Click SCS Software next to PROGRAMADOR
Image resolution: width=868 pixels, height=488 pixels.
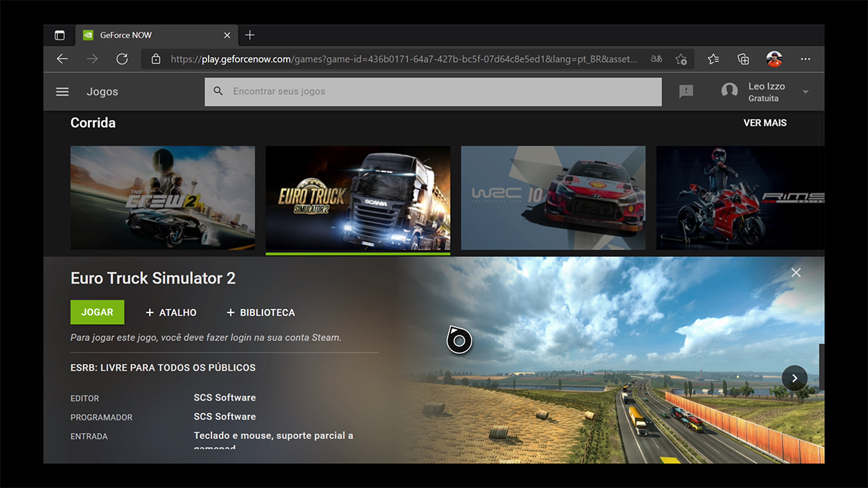pyautogui.click(x=224, y=416)
